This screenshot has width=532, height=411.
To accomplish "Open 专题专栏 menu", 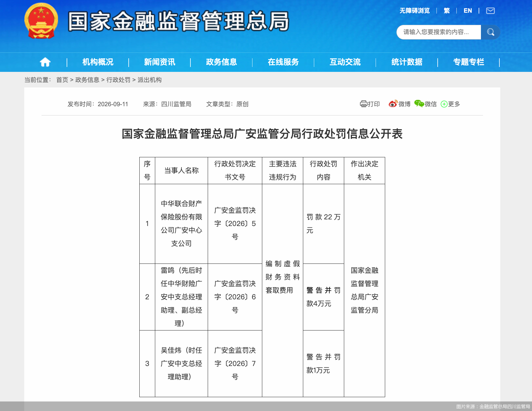I will click(469, 62).
